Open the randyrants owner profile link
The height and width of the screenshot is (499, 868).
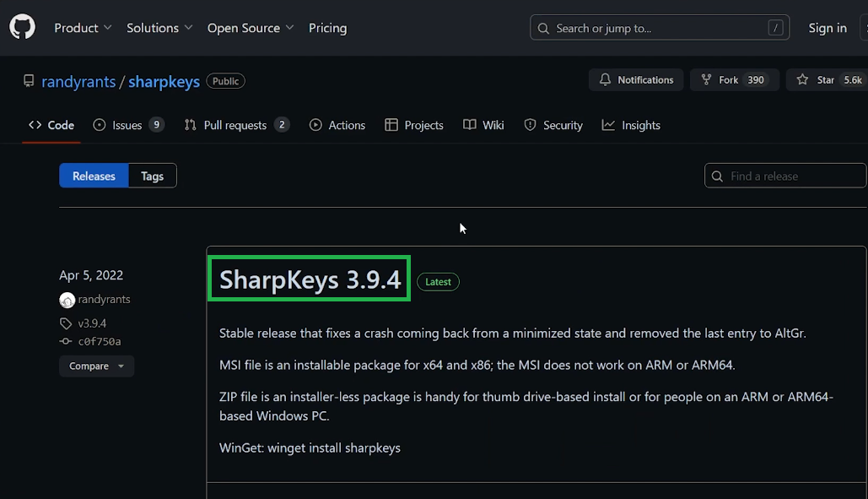pos(78,81)
